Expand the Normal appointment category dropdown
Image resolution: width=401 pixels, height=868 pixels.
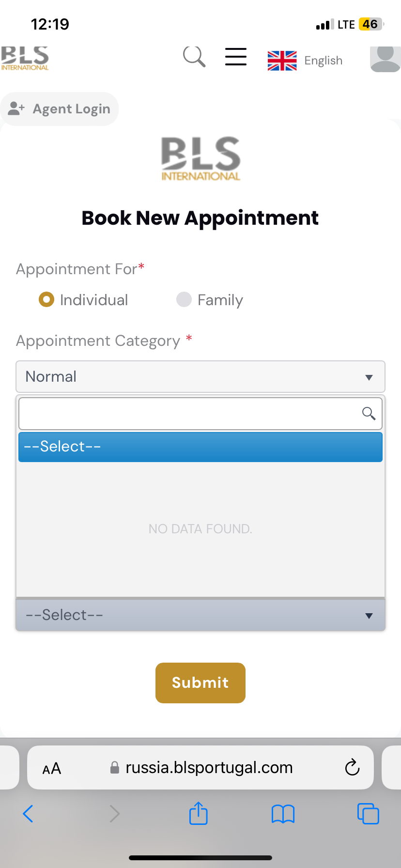pyautogui.click(x=200, y=376)
